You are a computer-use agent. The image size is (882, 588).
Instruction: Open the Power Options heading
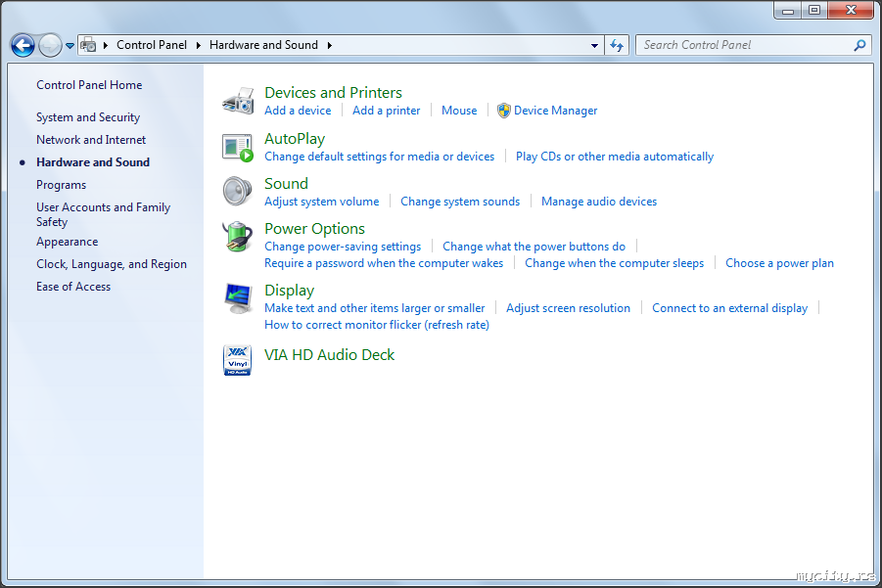pos(314,228)
